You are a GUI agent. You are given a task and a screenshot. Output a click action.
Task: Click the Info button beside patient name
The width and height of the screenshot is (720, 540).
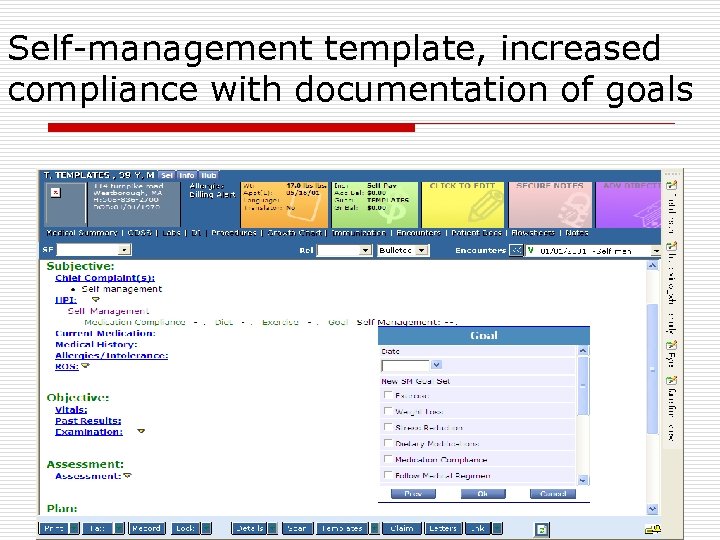[x=186, y=175]
